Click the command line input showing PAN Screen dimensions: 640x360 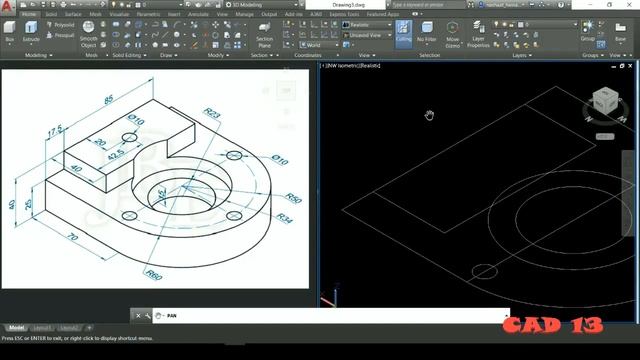tap(331, 316)
